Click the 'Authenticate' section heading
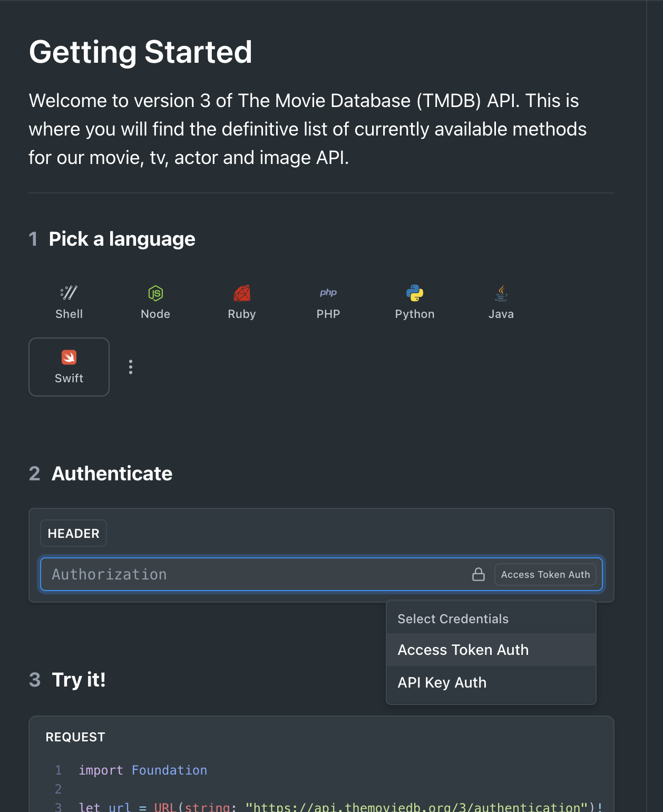The height and width of the screenshot is (812, 663). coord(112,473)
